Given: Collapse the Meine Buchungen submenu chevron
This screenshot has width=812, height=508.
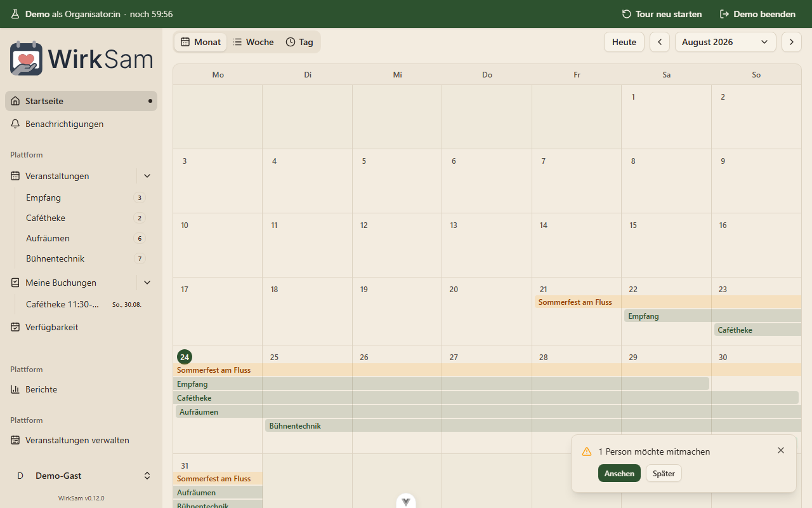Looking at the screenshot, I should tap(147, 283).
